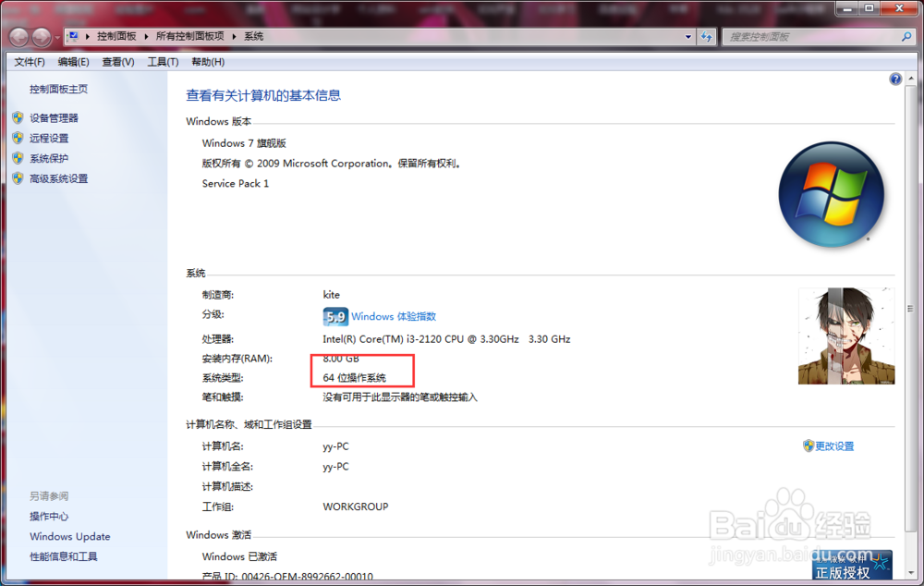Image resolution: width=924 pixels, height=586 pixels.
Task: Click the 5.9 experience index badge
Action: coord(335,317)
